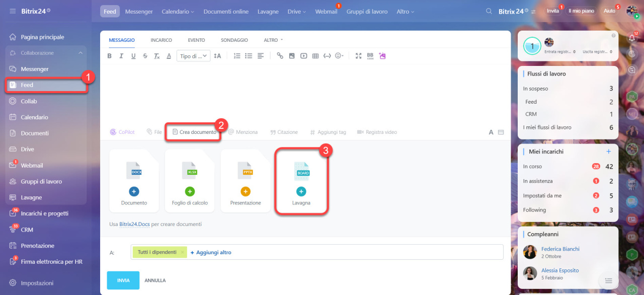Open Collab in the sidebar
Screen dimensions: 644x295
29,101
